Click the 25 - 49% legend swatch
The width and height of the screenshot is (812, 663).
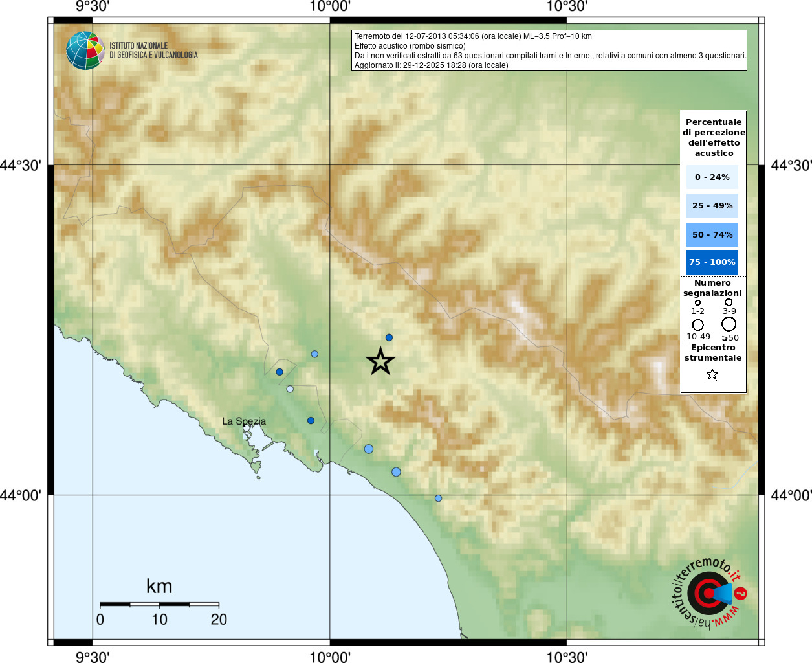712,205
